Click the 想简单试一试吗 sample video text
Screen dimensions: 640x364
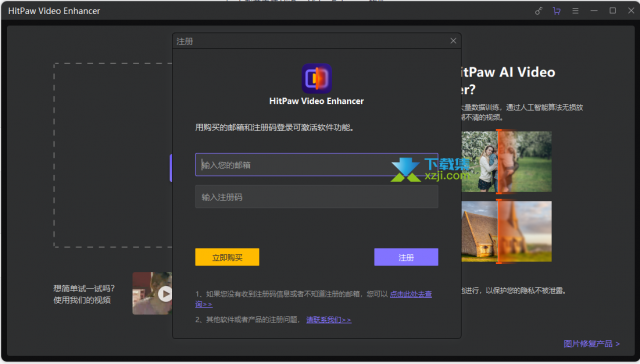tap(84, 289)
